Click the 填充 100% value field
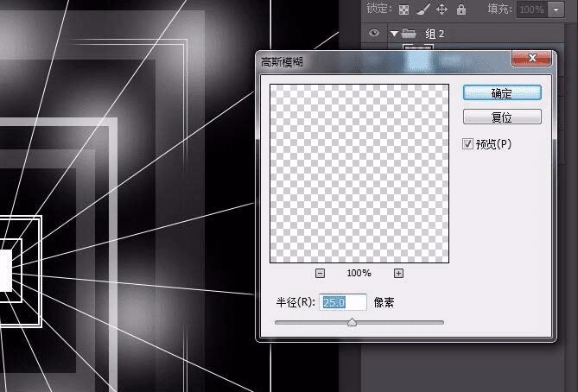 pos(533,9)
